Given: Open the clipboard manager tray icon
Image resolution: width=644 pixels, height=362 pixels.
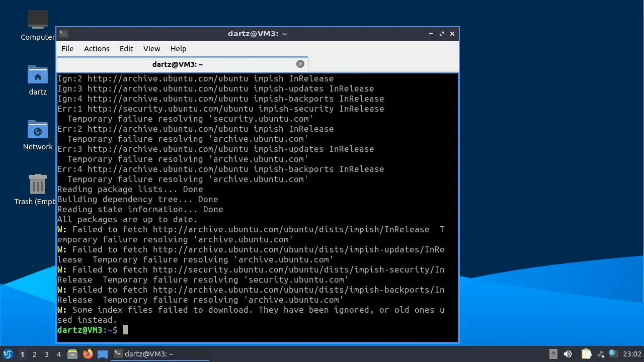Looking at the screenshot, I should tap(586, 354).
